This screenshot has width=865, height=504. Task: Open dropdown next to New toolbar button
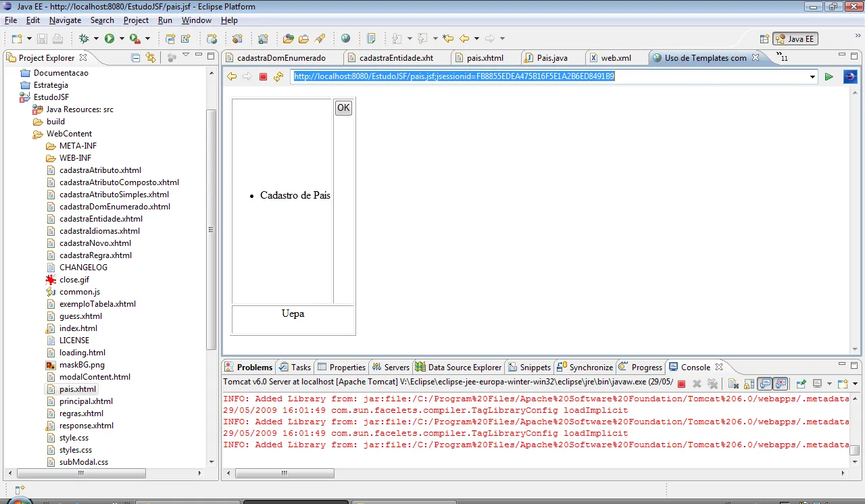pos(28,39)
